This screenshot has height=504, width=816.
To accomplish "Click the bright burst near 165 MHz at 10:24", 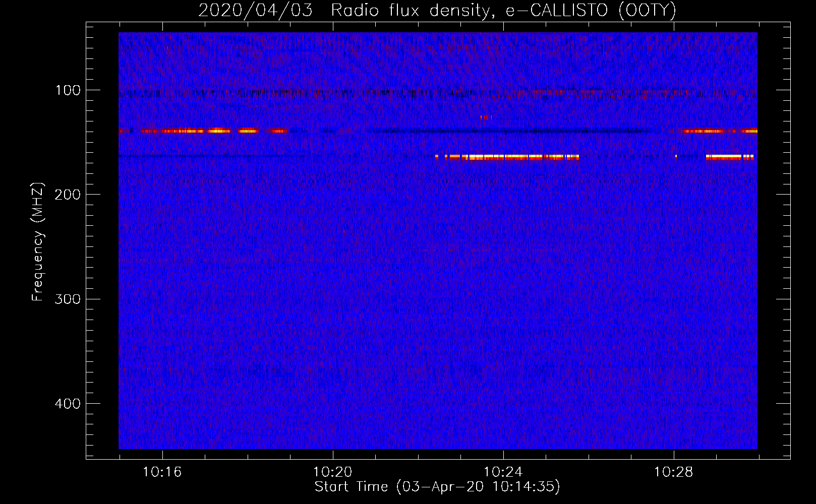I will pos(507,157).
